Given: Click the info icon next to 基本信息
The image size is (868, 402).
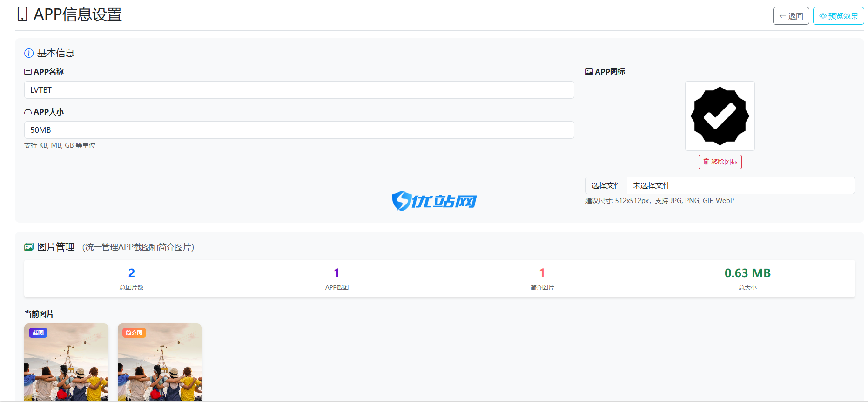Looking at the screenshot, I should click(29, 53).
